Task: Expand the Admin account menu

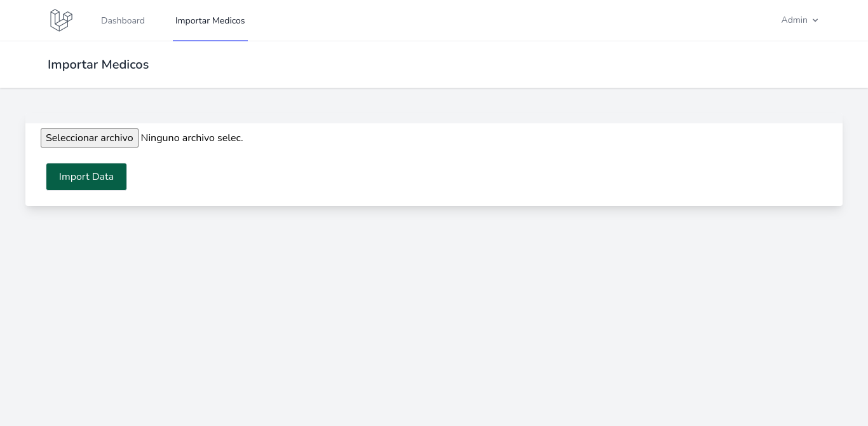Action: click(x=799, y=20)
